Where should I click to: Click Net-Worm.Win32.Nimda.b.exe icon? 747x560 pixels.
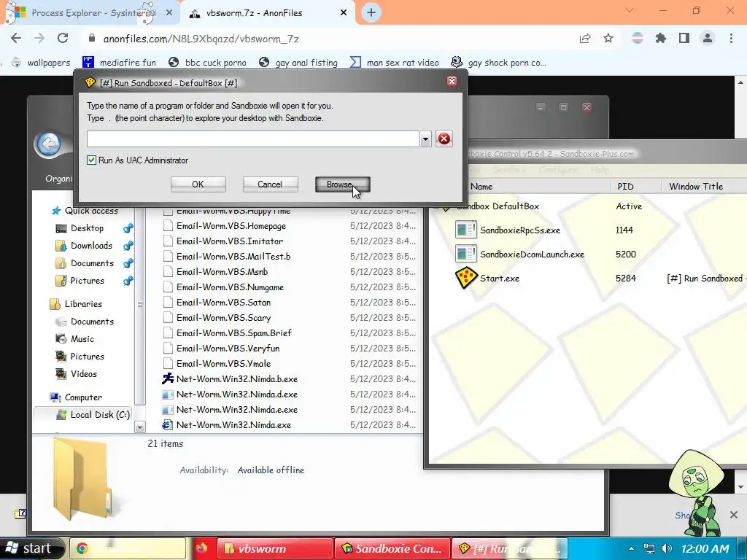[168, 379]
